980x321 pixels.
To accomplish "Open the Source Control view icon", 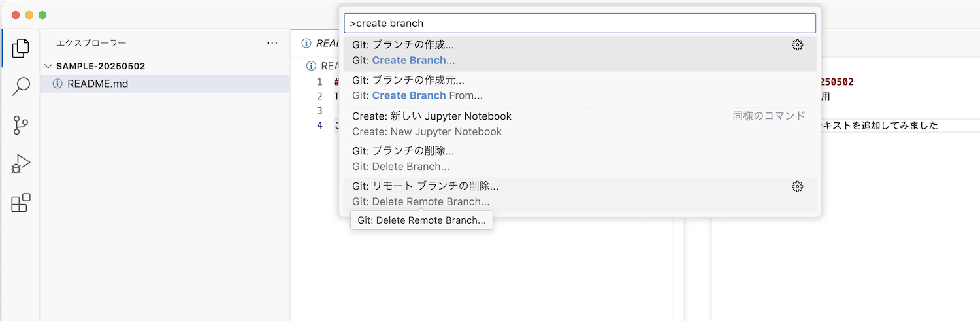I will tap(21, 125).
